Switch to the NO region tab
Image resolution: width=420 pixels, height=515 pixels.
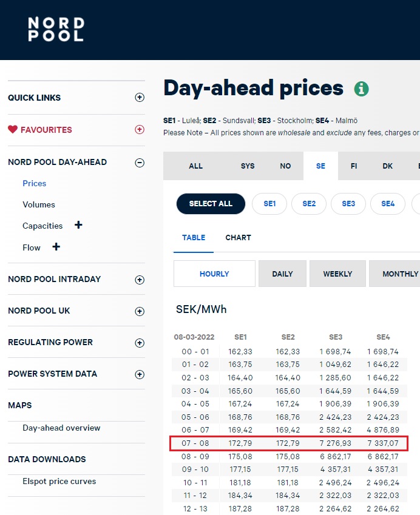[285, 166]
